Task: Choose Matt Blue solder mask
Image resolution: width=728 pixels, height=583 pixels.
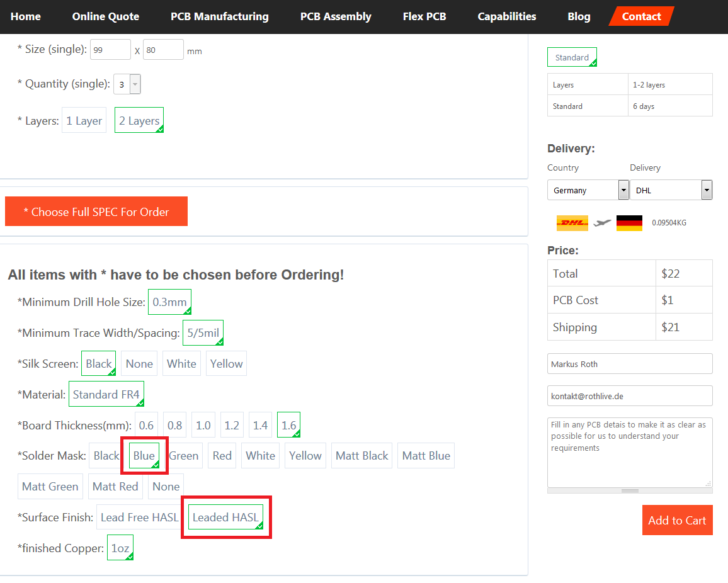Action: coord(426,455)
